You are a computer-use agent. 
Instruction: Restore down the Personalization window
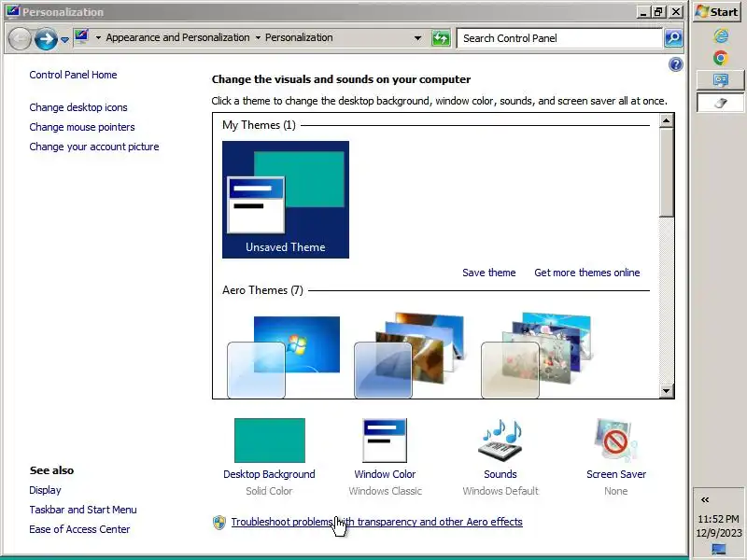(x=659, y=12)
